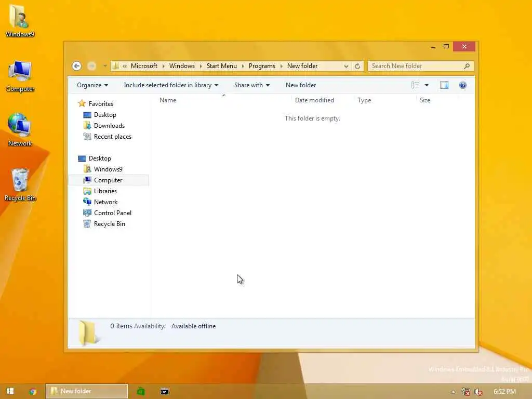Open the Store icon on taskbar
The height and width of the screenshot is (399, 532).
(141, 392)
